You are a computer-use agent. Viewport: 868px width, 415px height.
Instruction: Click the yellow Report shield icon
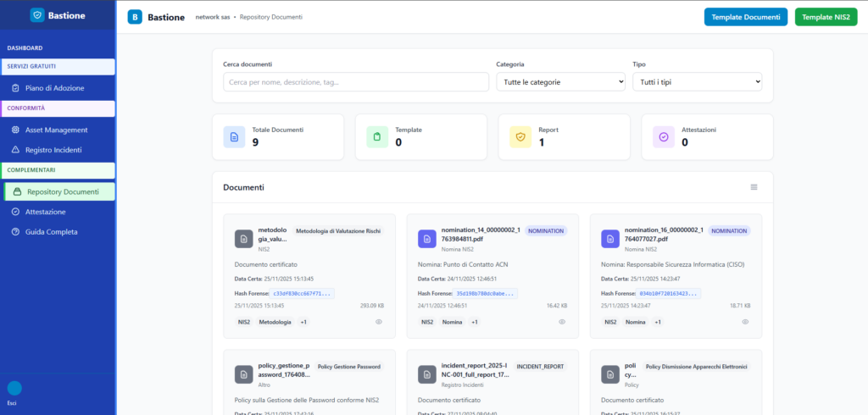click(520, 136)
